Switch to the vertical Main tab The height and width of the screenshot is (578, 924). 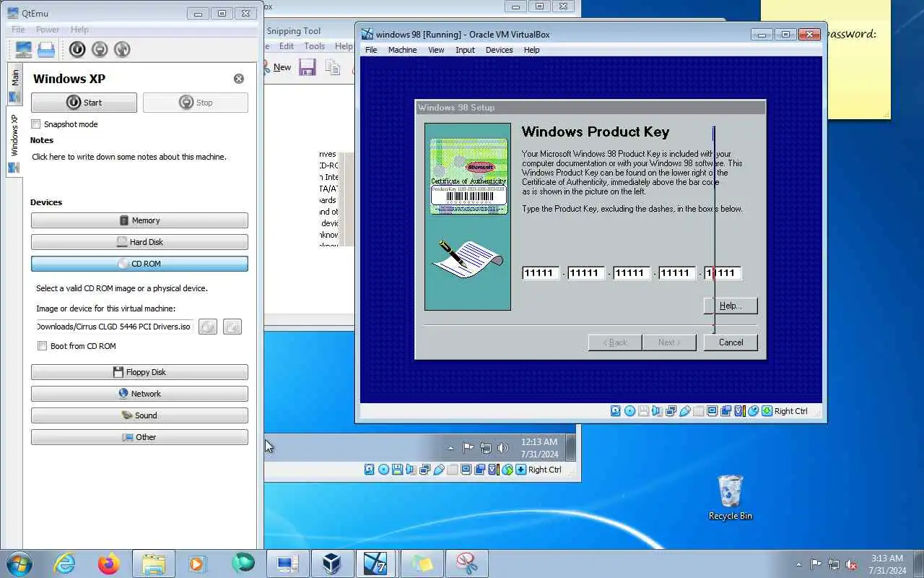pyautogui.click(x=14, y=86)
